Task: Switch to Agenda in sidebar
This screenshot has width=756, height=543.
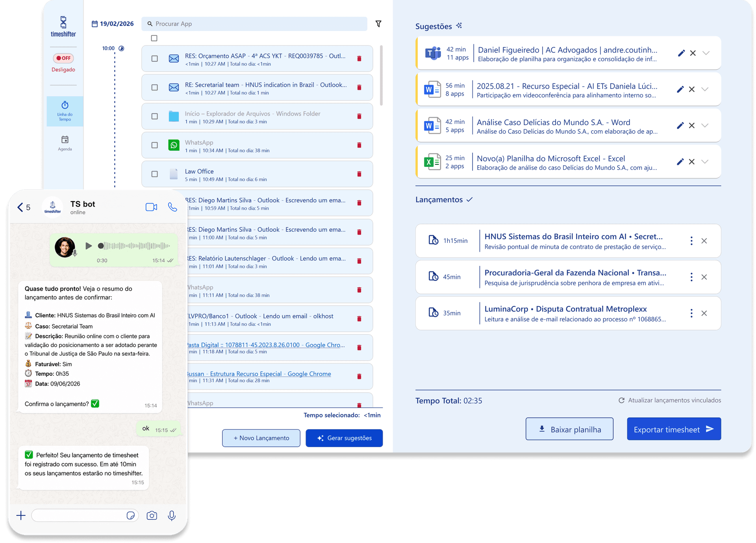Action: (x=65, y=143)
